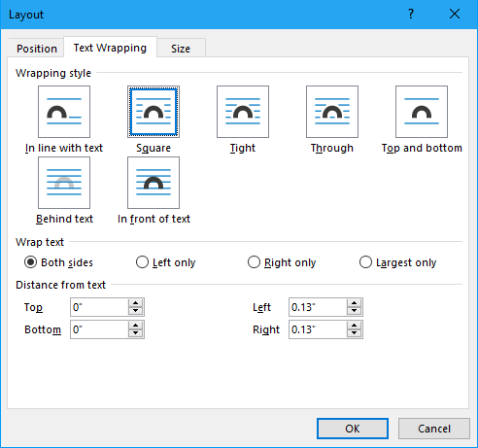Select the Behind text wrapping icon
The height and width of the screenshot is (448, 478).
64,183
